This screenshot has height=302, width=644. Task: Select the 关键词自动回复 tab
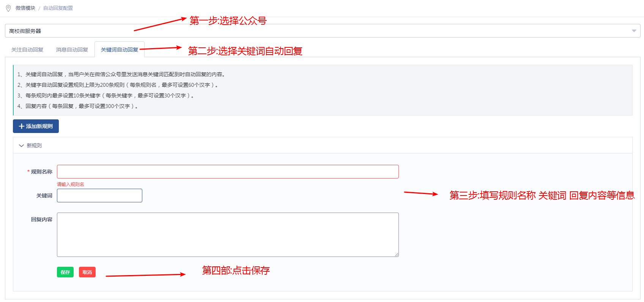[120, 50]
